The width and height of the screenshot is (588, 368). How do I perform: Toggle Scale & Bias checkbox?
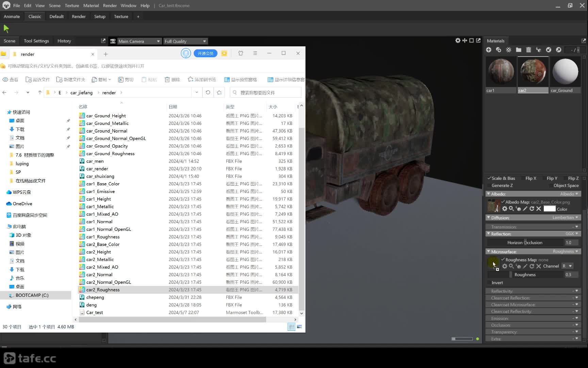point(489,178)
